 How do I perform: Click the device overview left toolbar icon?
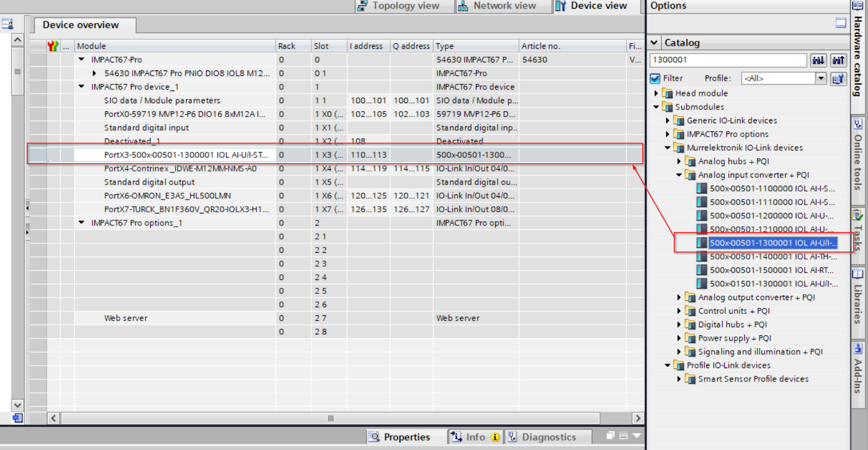point(7,24)
